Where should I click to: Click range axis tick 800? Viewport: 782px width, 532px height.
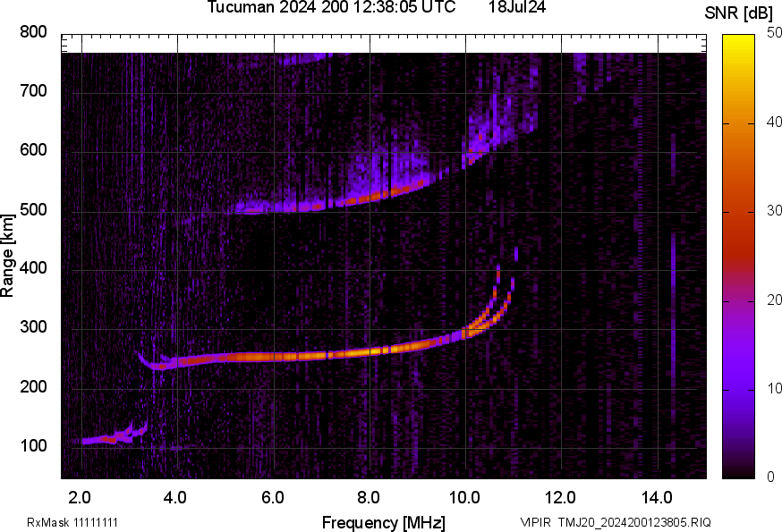pos(33,32)
